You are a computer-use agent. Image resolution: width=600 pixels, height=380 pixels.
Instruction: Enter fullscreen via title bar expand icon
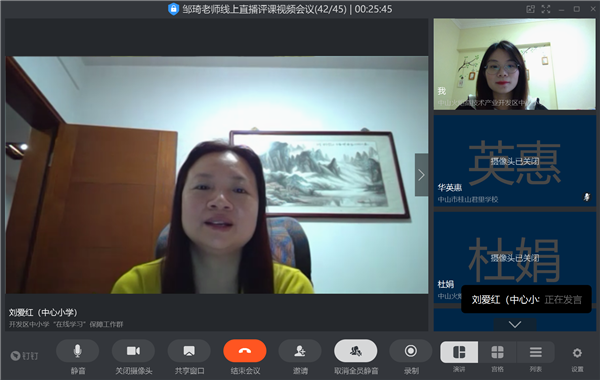(546, 9)
